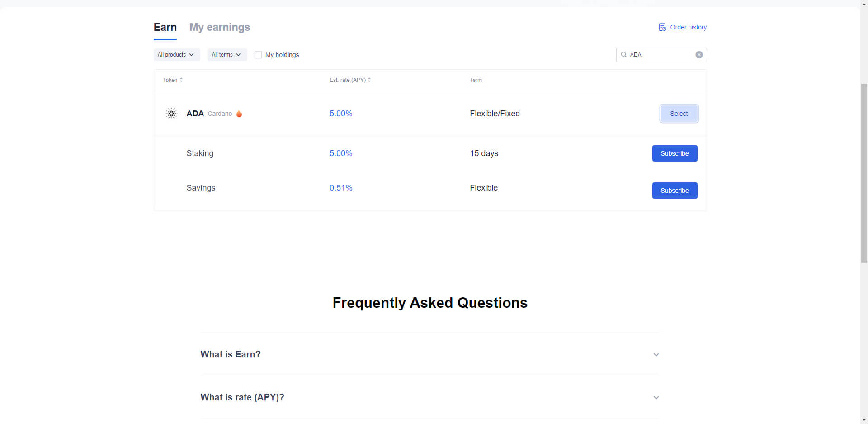Click the Frequently Asked Questions heading
Screen dimensions: 868x424
pos(430,303)
